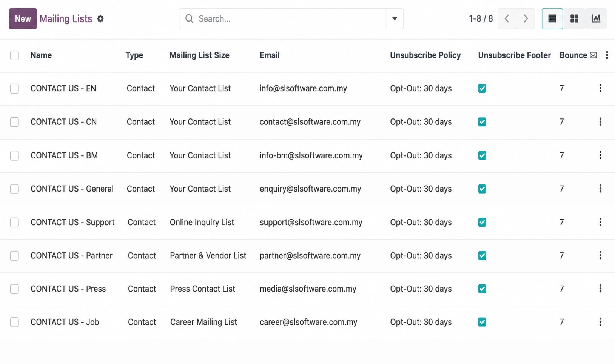This screenshot has height=364, width=615.
Task: Click the Online Inquiry List cell
Action: point(202,222)
